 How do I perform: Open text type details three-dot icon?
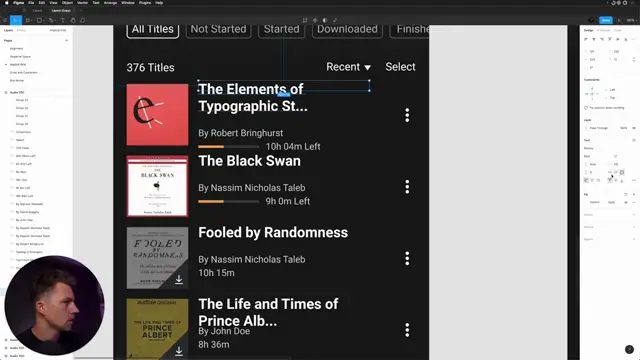(x=634, y=180)
